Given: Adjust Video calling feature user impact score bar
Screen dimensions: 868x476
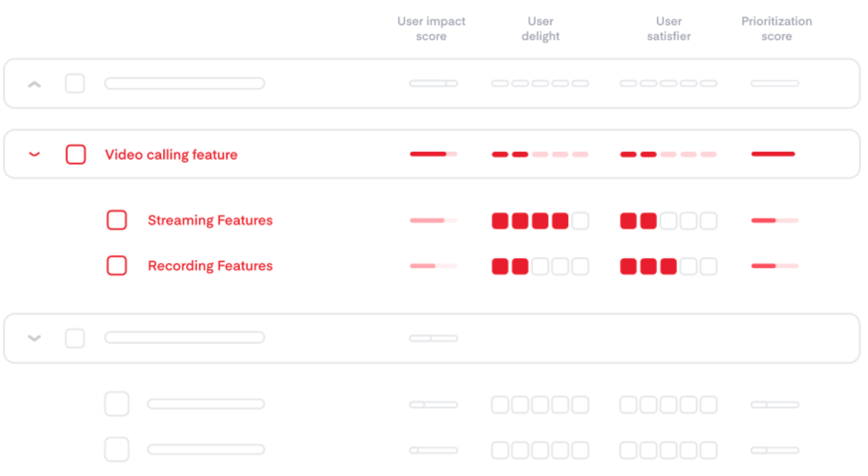Looking at the screenshot, I should 433,154.
